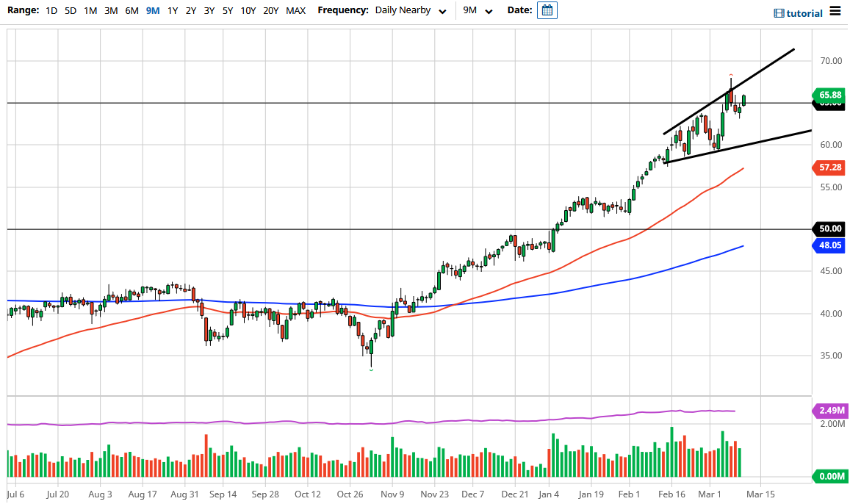Open the Daily Nearby chevron arrow
The width and height of the screenshot is (850, 504).
coord(442,11)
